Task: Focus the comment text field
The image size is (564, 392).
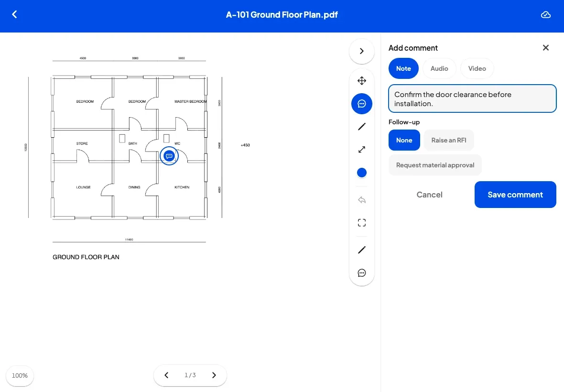Action: coord(472,98)
